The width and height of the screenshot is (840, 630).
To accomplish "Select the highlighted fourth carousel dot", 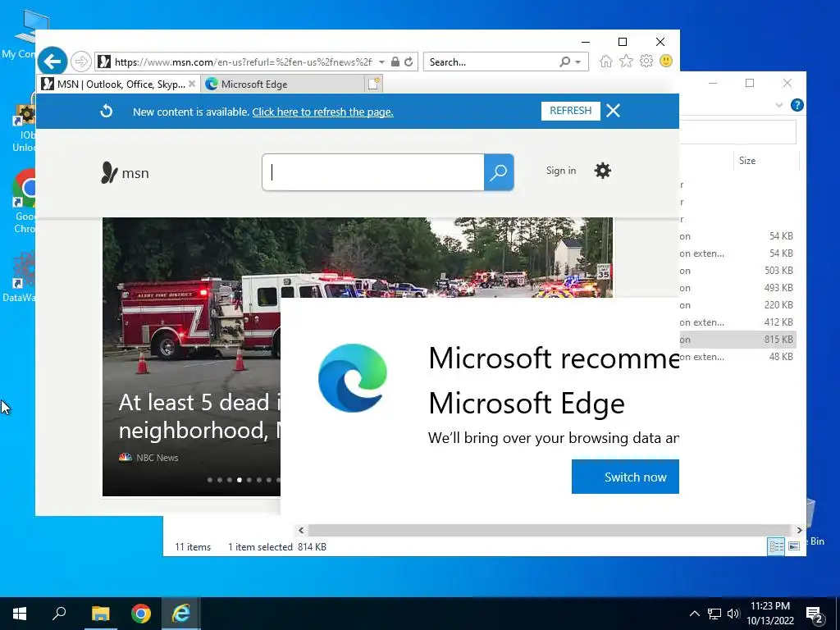I will pyautogui.click(x=240, y=480).
